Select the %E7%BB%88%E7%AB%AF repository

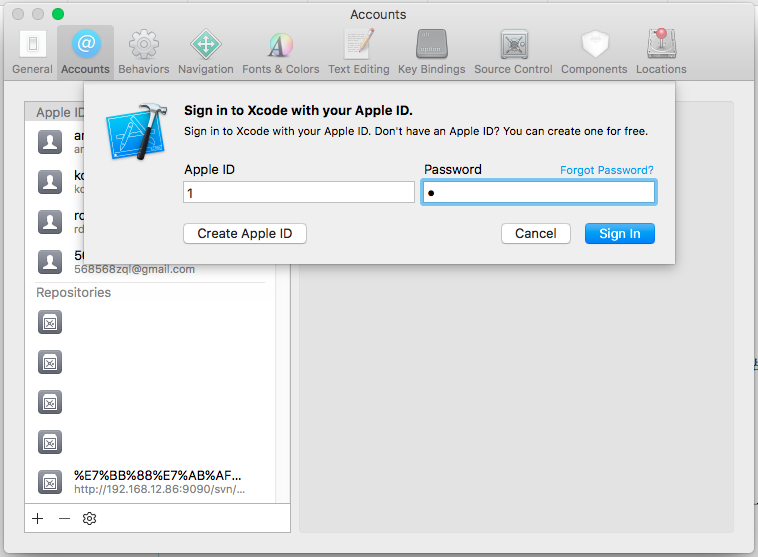[x=150, y=482]
